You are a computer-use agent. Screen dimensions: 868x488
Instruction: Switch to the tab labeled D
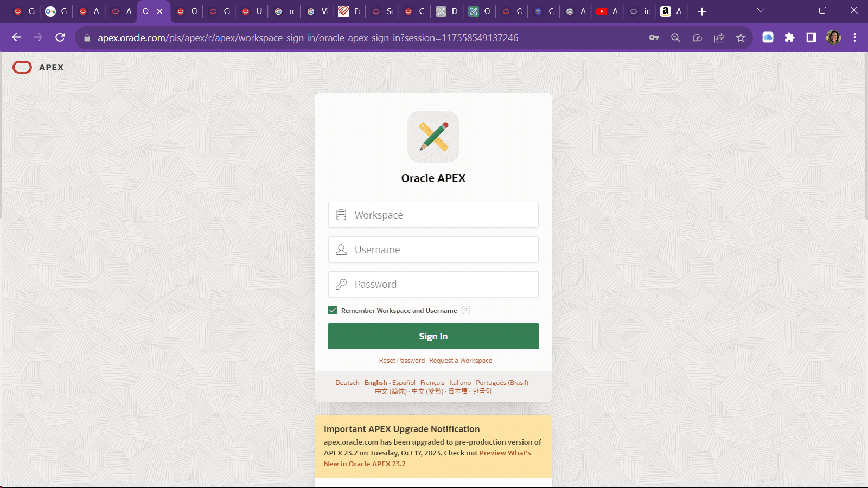[447, 11]
